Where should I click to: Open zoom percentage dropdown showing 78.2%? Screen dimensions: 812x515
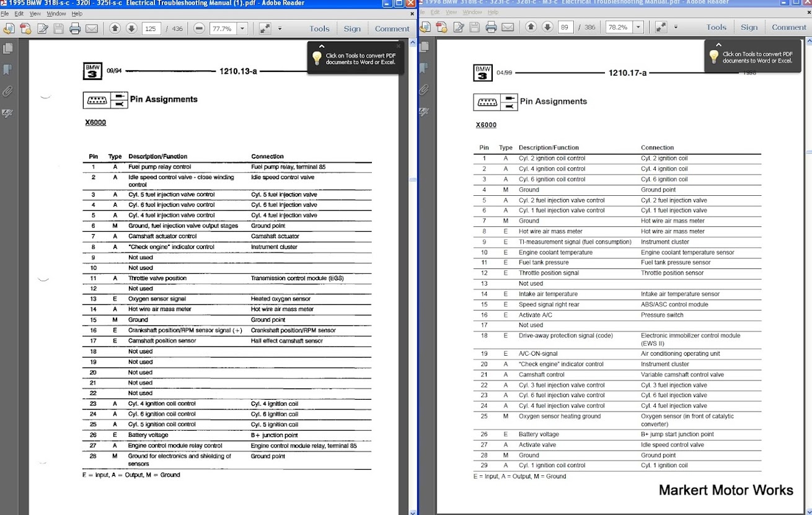coord(638,27)
